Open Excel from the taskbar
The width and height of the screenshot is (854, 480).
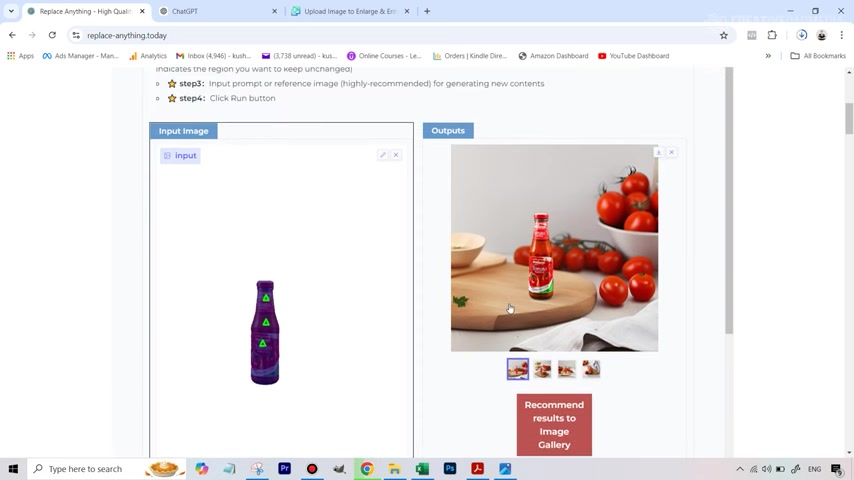(x=422, y=469)
